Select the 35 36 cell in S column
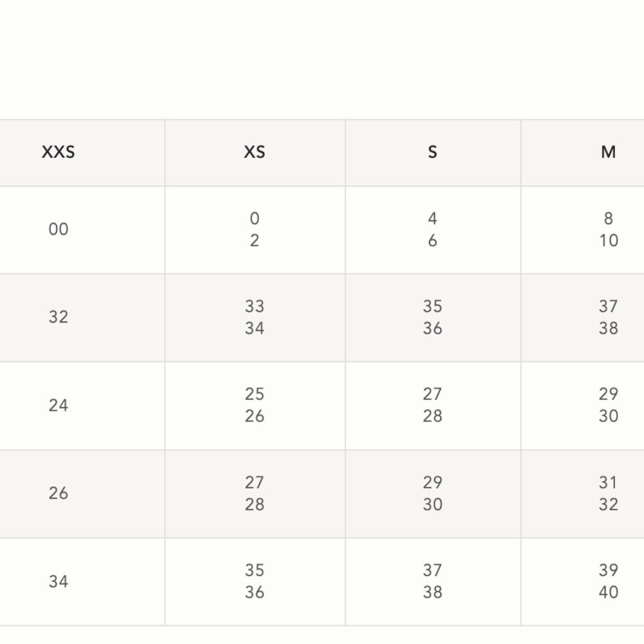This screenshot has width=644, height=644. [x=432, y=317]
